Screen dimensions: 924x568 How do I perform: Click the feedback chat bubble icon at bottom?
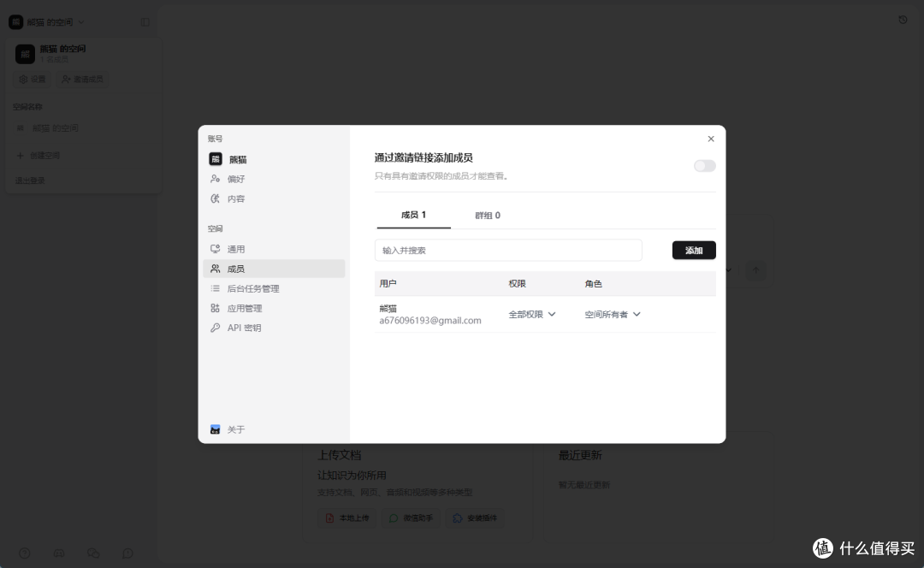click(x=127, y=553)
